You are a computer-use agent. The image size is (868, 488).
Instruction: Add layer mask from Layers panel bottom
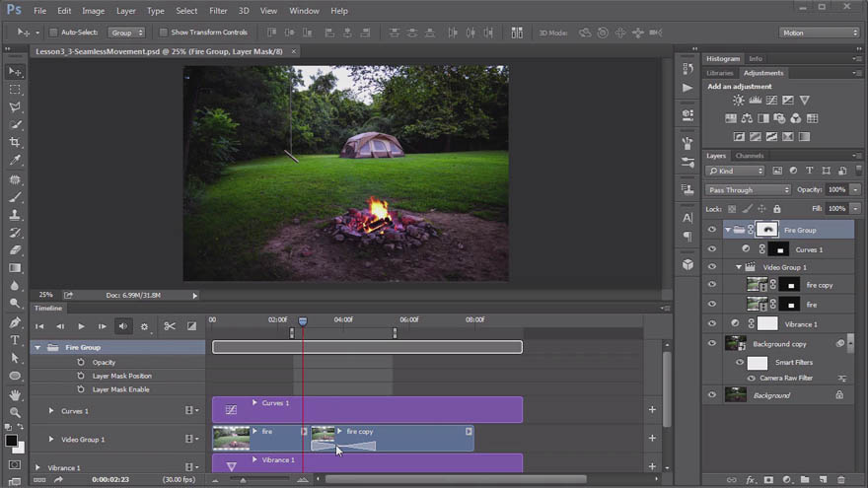point(768,480)
